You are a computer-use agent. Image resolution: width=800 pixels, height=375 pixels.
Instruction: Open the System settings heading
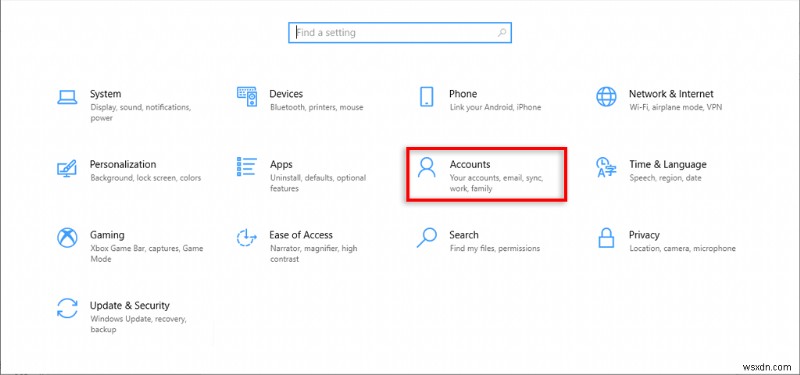tap(106, 94)
